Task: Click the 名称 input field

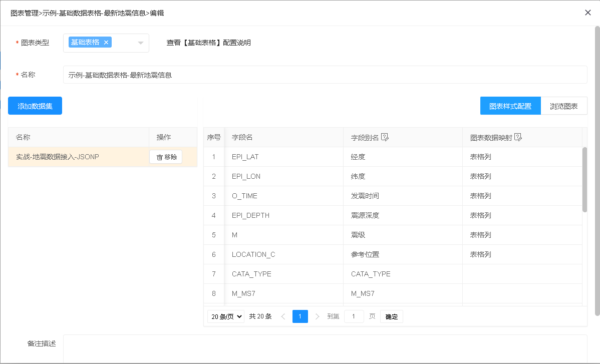Action: (325, 75)
